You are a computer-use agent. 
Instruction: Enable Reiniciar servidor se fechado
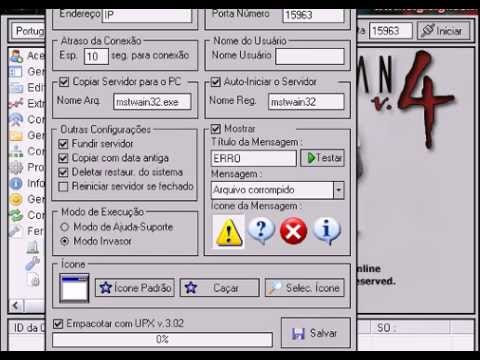point(63,186)
